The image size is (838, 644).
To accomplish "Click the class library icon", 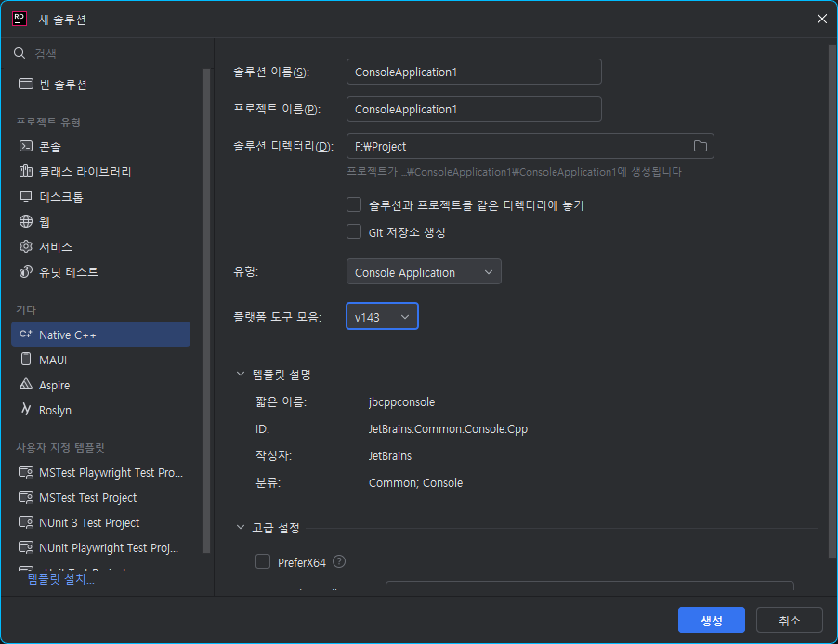I will 26,171.
